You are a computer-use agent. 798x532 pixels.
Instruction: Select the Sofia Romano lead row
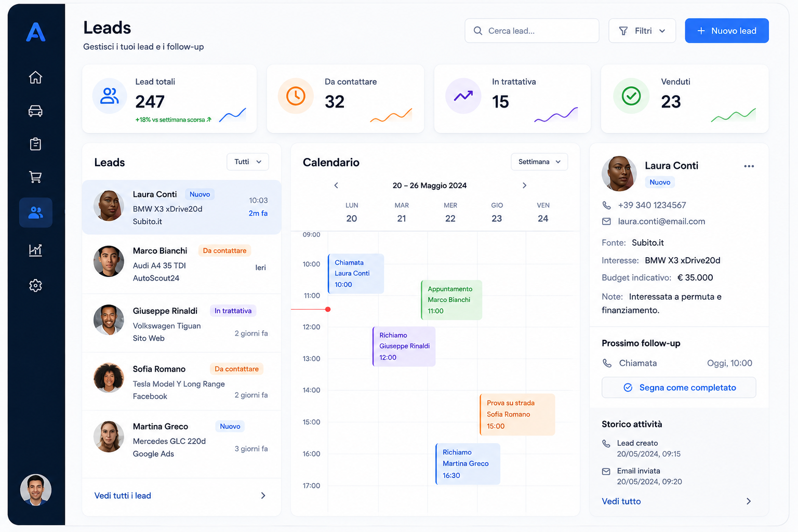(181, 382)
